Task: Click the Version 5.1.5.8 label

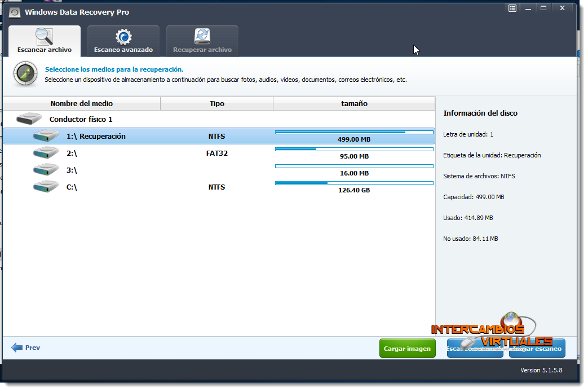Action: pos(541,370)
